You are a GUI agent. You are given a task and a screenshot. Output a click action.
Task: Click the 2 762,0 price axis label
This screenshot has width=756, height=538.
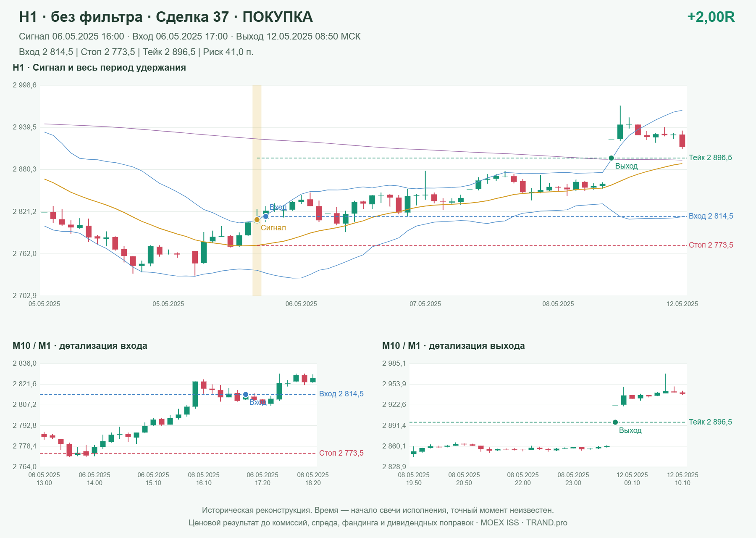coord(24,253)
